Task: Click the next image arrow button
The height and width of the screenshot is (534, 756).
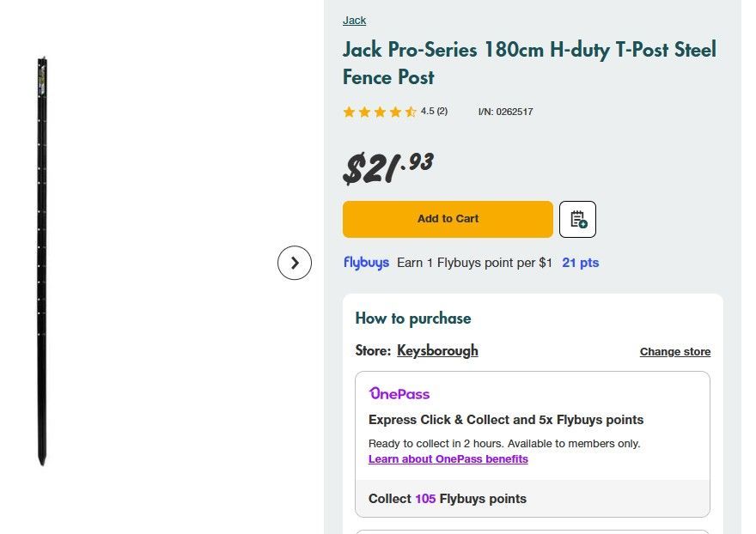Action: [294, 263]
